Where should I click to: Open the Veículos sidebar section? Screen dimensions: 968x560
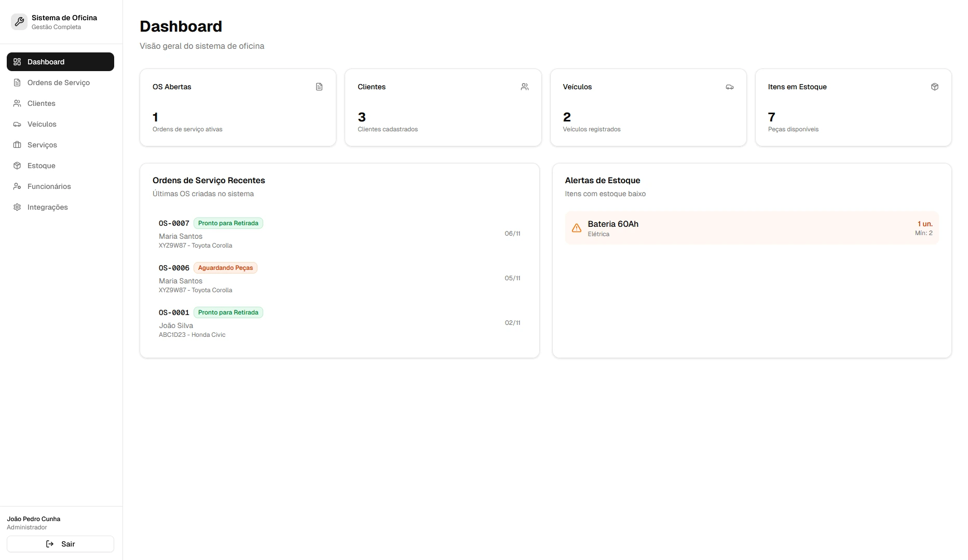(x=42, y=124)
